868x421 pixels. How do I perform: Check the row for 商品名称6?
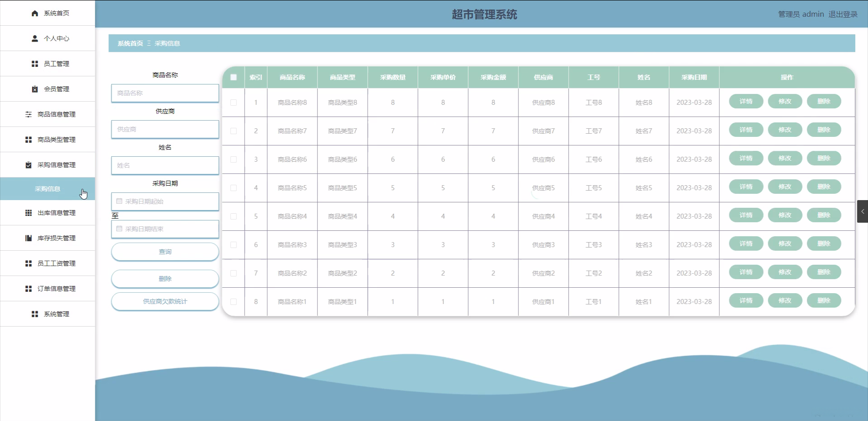pyautogui.click(x=234, y=159)
